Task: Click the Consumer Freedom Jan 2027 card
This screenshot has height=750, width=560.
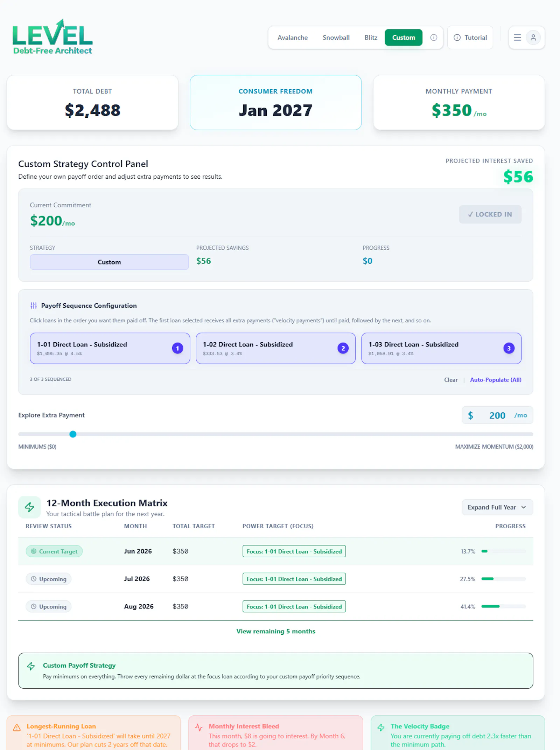Action: coord(276,102)
